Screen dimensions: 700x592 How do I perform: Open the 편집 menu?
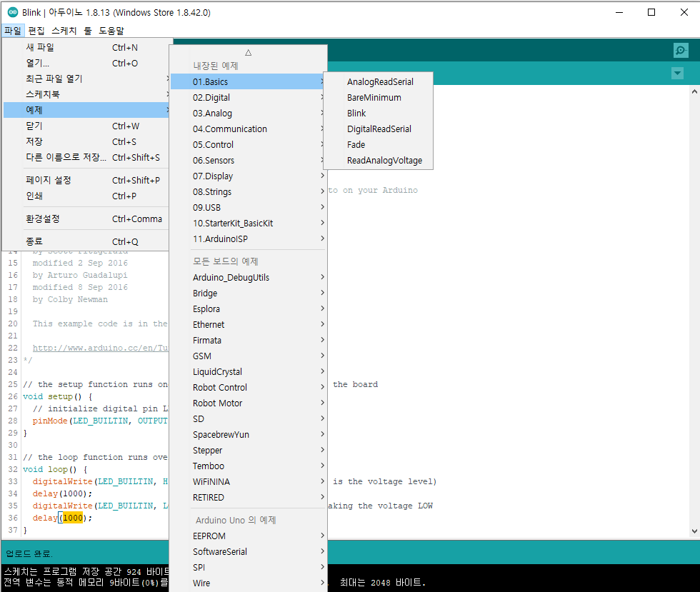pyautogui.click(x=36, y=31)
